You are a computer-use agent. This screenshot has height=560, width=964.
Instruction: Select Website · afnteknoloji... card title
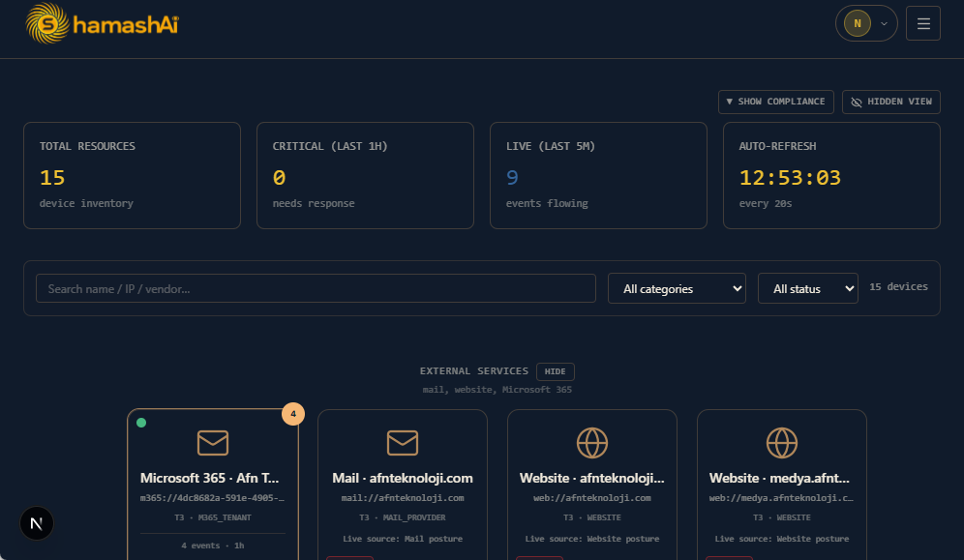592,478
